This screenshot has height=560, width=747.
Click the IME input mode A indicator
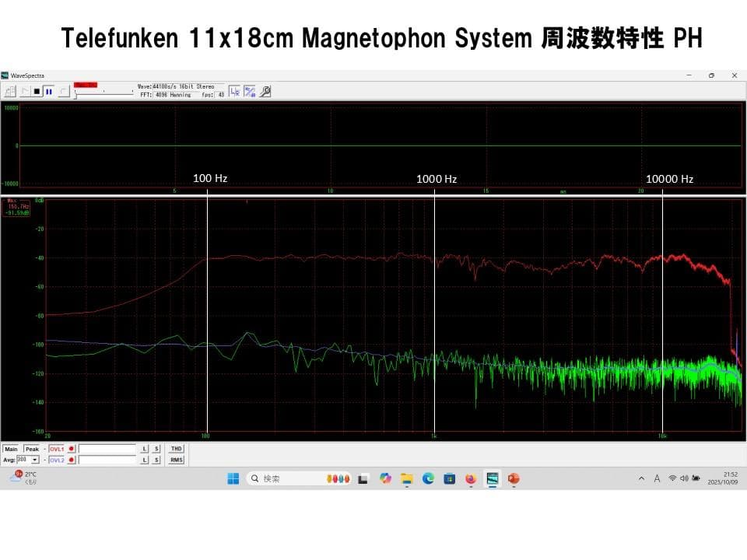click(657, 478)
